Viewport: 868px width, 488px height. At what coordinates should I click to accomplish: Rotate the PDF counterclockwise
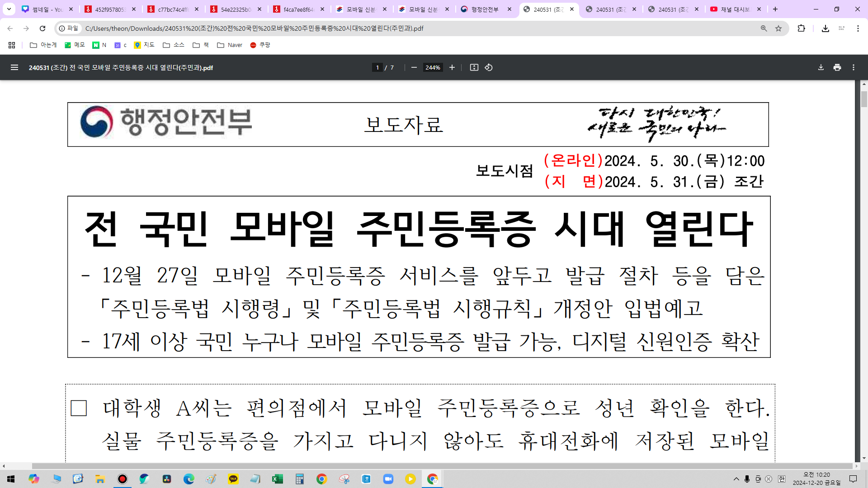(x=489, y=67)
